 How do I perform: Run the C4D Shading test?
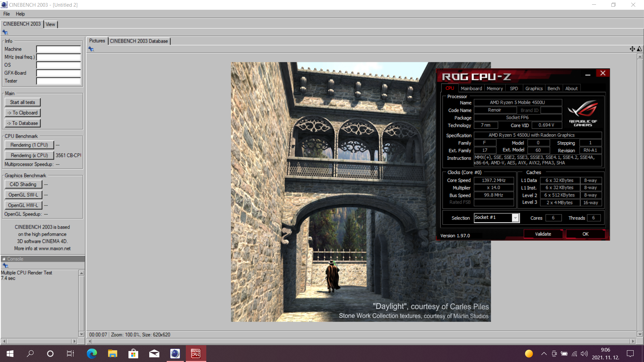point(23,184)
